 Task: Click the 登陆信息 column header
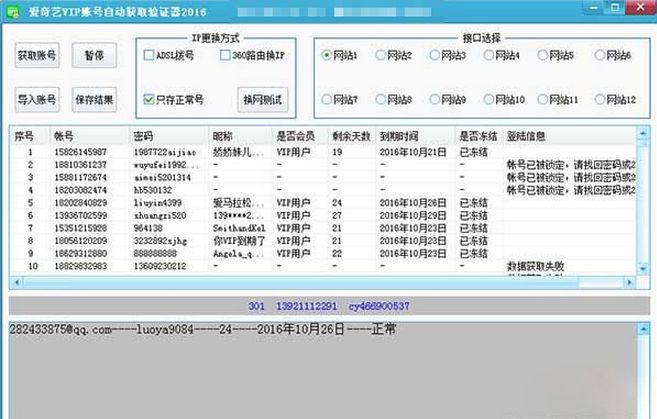point(569,136)
